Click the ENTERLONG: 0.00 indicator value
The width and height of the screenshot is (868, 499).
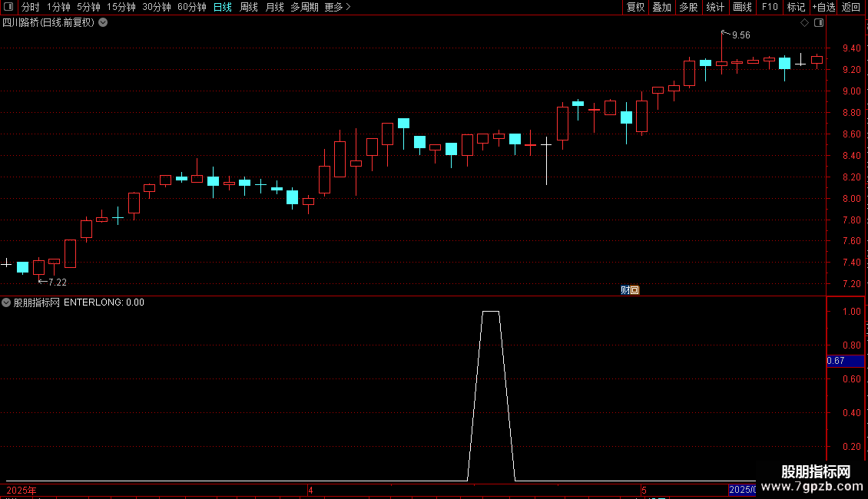pyautogui.click(x=104, y=302)
